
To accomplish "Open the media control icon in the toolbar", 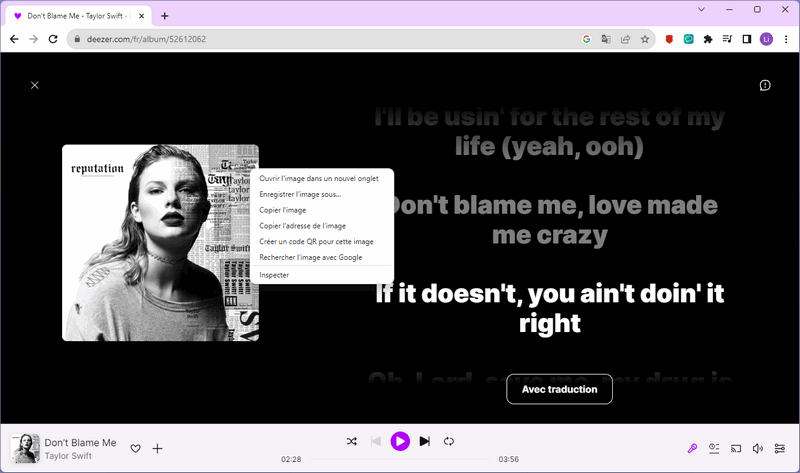I will [727, 39].
